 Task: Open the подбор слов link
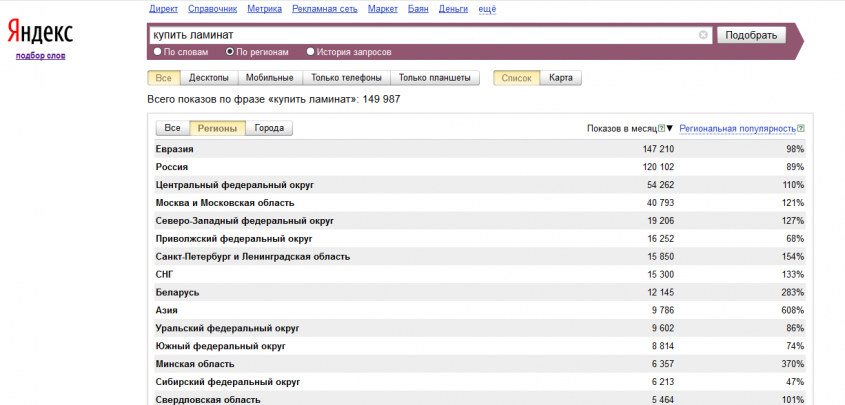(41, 55)
